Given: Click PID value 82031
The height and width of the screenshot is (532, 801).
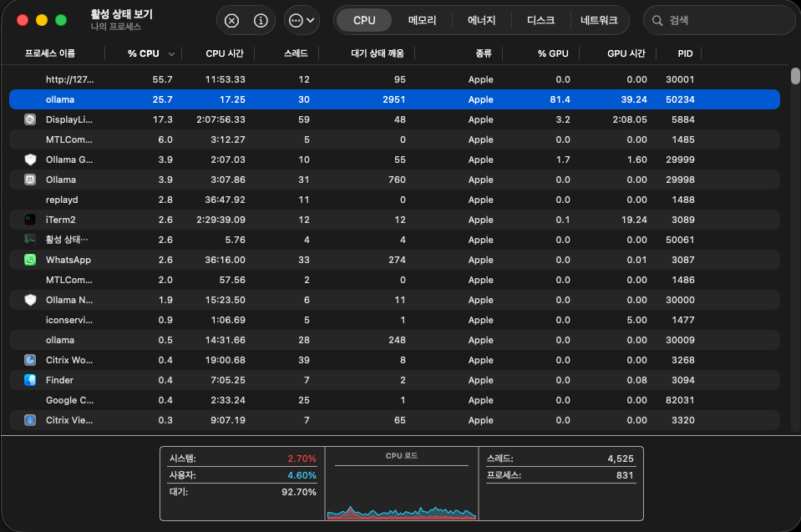Looking at the screenshot, I should [680, 400].
